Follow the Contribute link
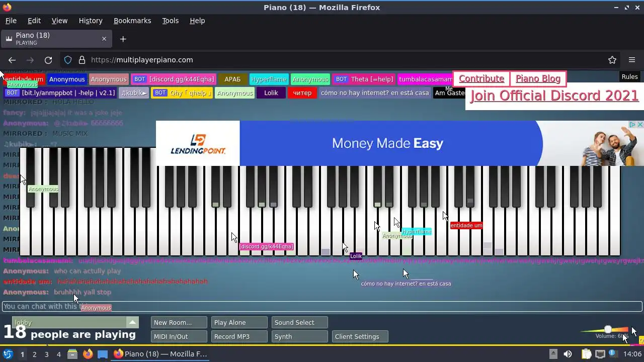 pos(481,78)
